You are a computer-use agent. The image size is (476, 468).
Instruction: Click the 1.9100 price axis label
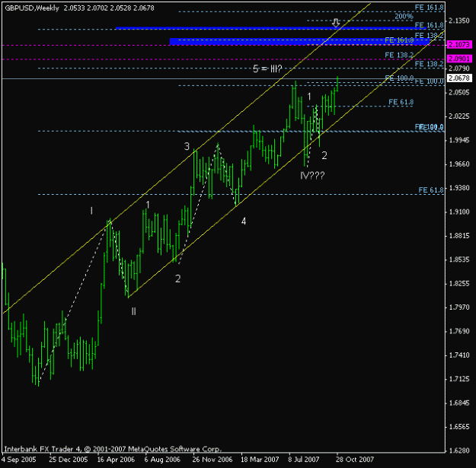[459, 212]
